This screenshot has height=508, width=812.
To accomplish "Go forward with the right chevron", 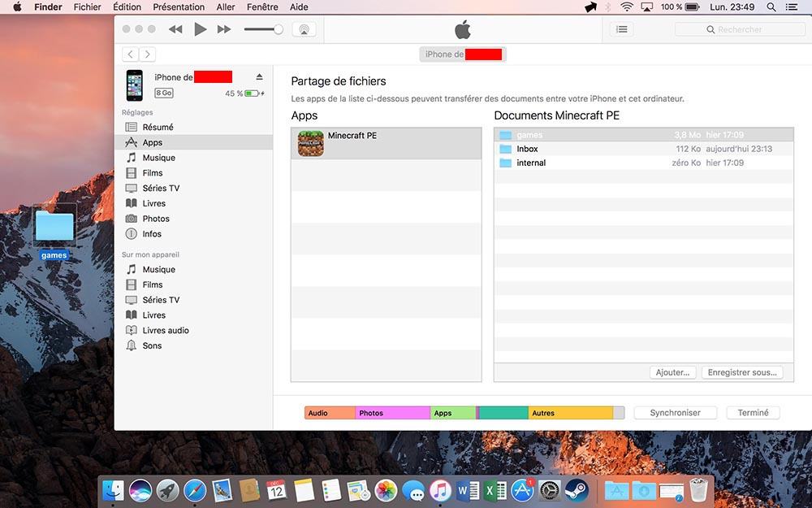I will point(148,54).
